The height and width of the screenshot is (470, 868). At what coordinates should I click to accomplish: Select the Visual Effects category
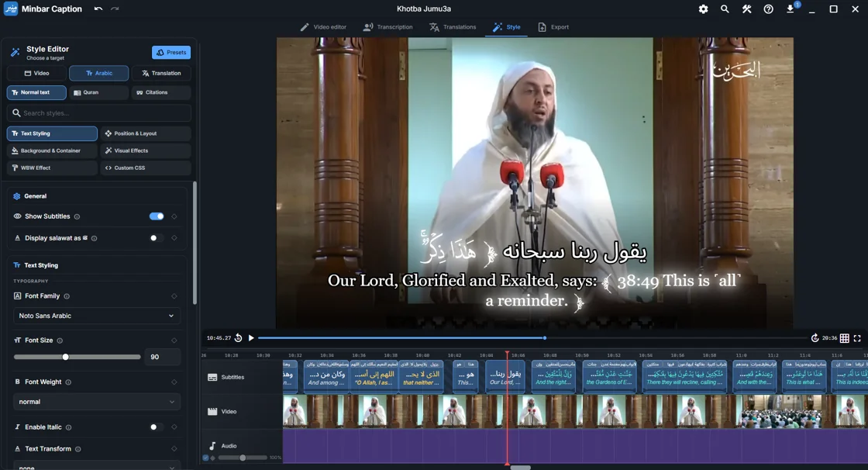tap(146, 150)
